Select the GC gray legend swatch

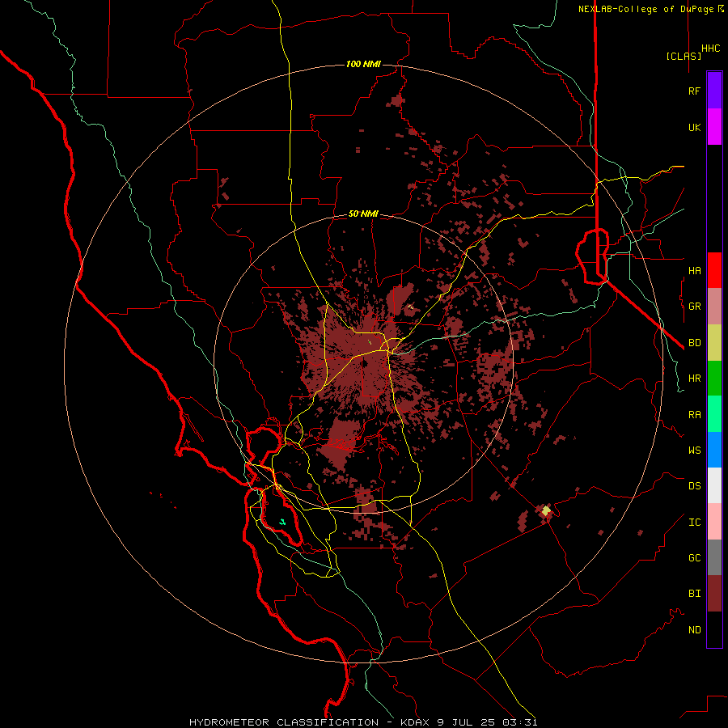[714, 557]
